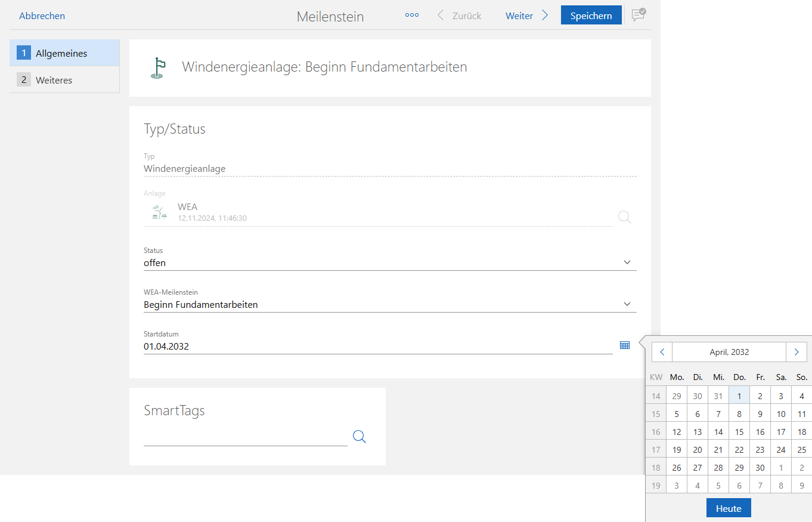The width and height of the screenshot is (812, 522).
Task: Click the SmartTags search magnifier icon
Action: tap(359, 437)
